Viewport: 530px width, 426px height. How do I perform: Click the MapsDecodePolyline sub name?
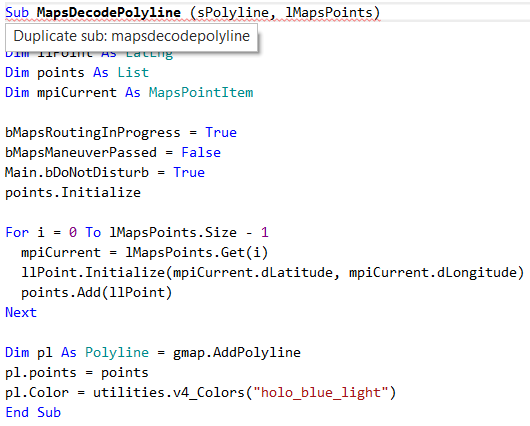point(109,14)
